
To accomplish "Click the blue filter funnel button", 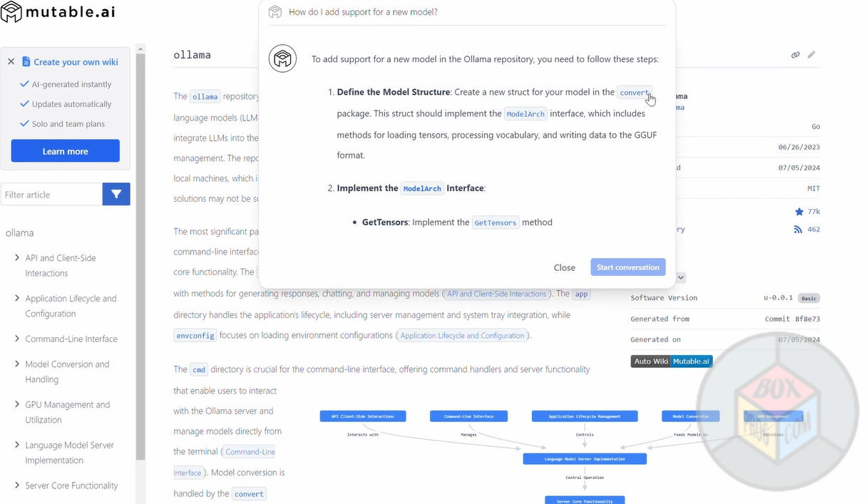I will [x=116, y=195].
